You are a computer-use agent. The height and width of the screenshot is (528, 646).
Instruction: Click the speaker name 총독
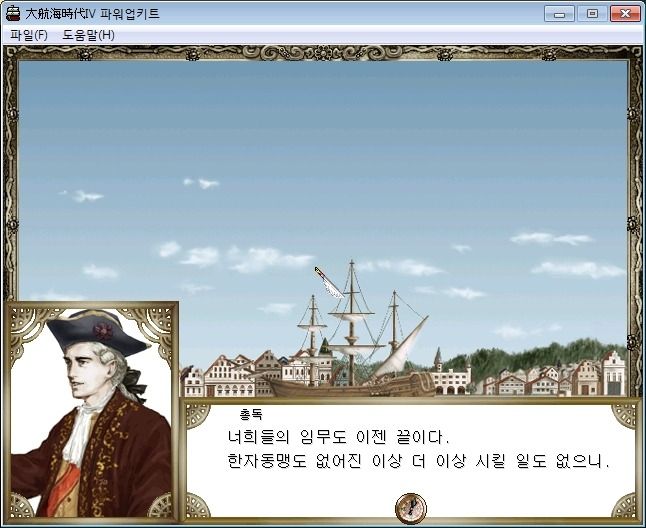point(251,414)
